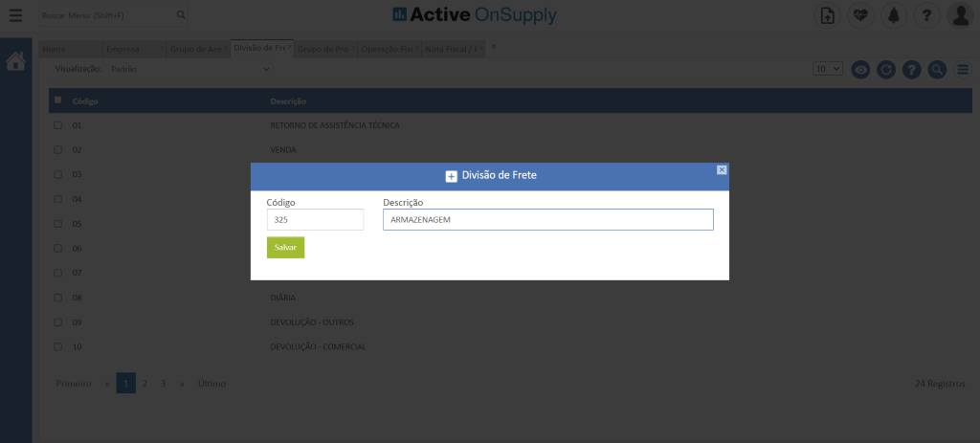This screenshot has height=443, width=980.
Task: Switch to the Operação Fisc tab
Action: 387,49
